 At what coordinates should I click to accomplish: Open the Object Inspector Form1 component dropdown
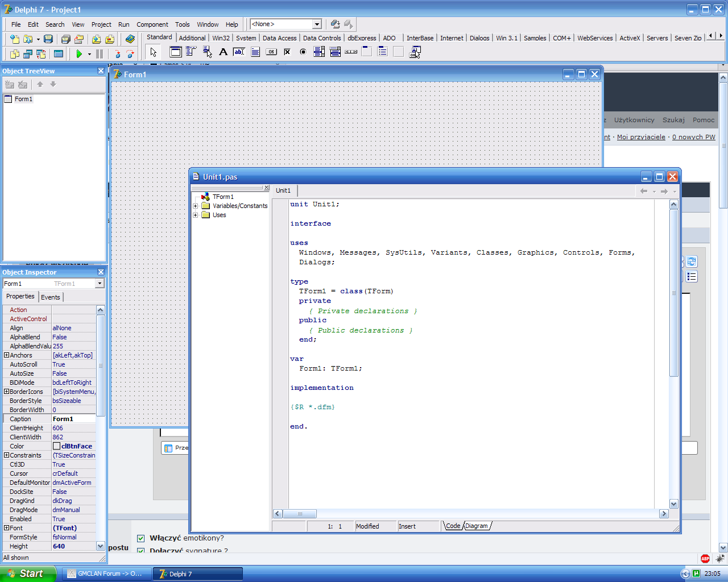click(100, 284)
